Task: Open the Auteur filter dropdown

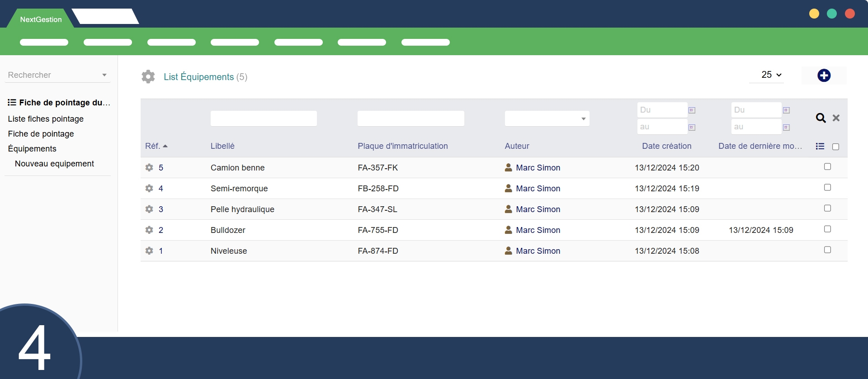Action: 547,118
